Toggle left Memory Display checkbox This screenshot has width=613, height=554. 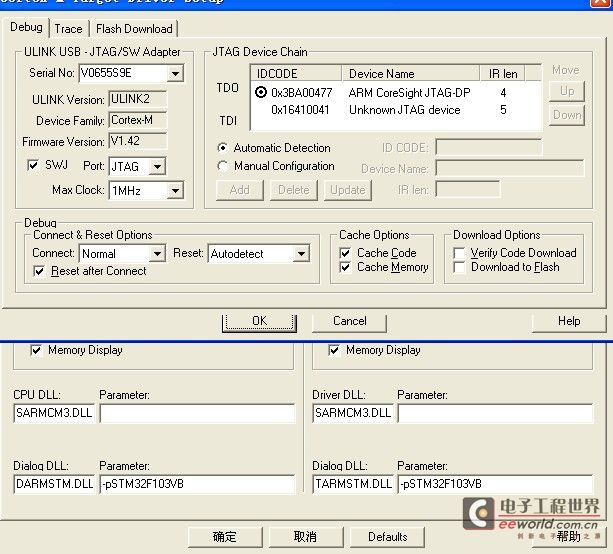(36, 350)
